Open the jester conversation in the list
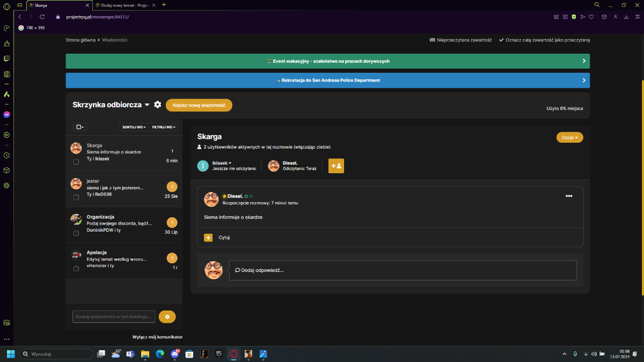 pos(124,189)
